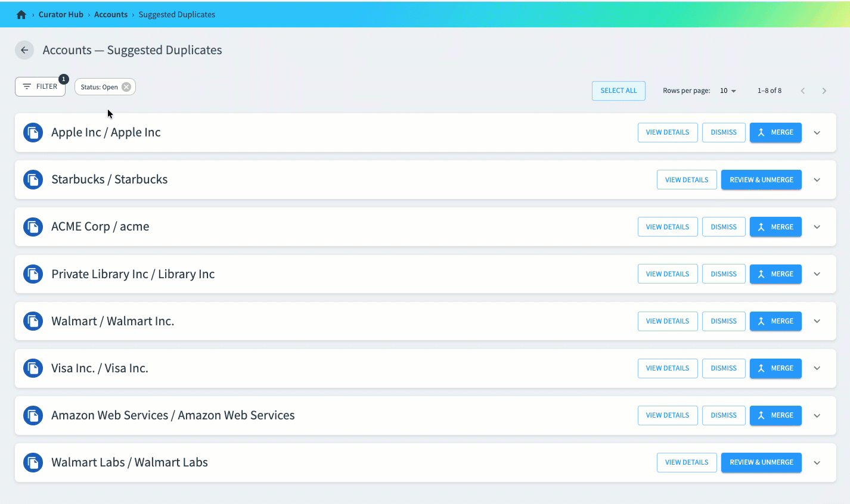The height and width of the screenshot is (504, 850).
Task: Open Curator Hub breadcrumb
Action: 61,14
